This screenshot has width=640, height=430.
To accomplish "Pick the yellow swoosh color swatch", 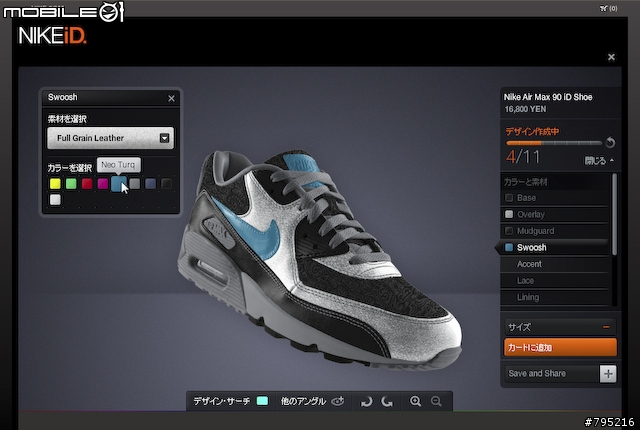I will 55,184.
